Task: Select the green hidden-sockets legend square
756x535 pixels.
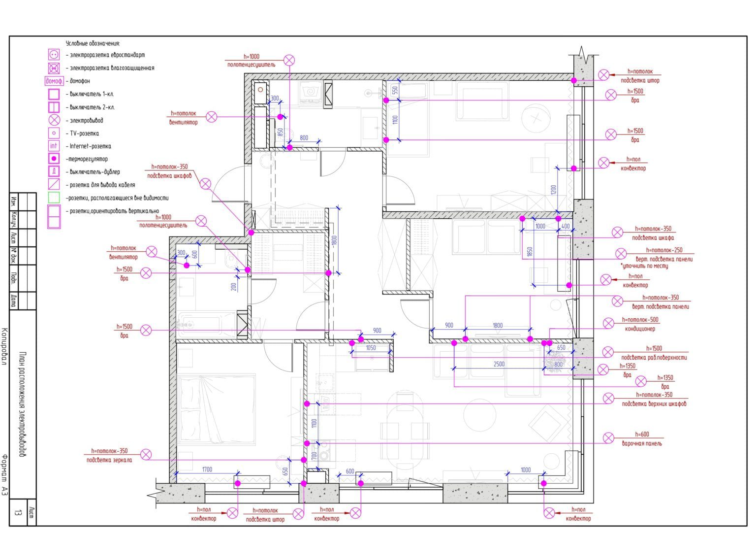Action: [54, 198]
